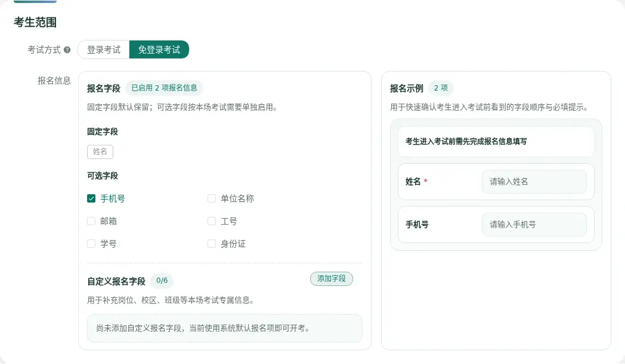
Task: Enable the 单位名称 checkbox
Action: (212, 198)
